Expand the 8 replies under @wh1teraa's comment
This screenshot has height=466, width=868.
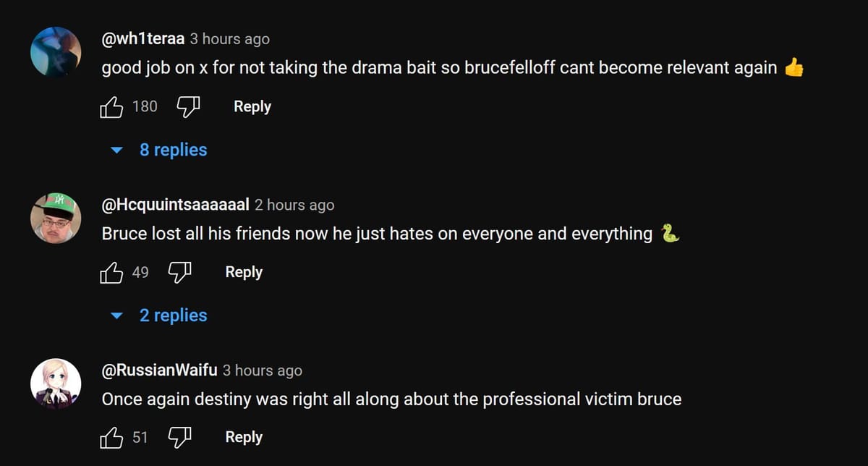[x=174, y=150]
